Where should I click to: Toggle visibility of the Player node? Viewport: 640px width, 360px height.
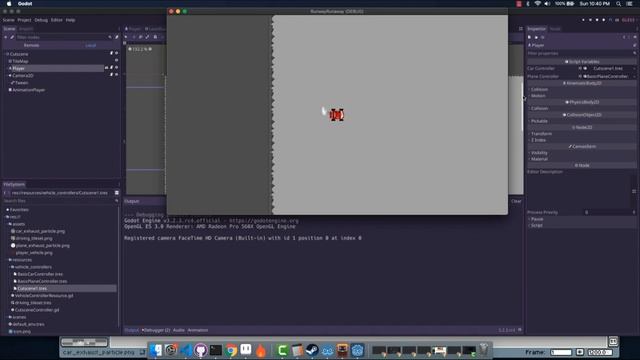click(116, 67)
